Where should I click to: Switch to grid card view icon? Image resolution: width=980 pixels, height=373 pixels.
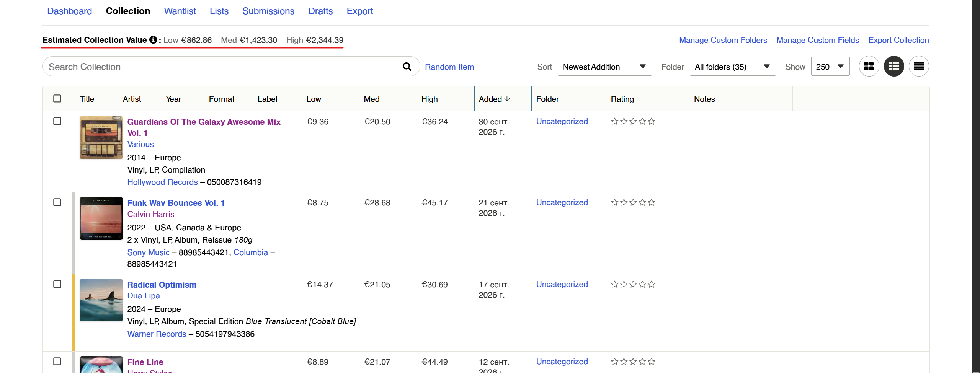869,66
